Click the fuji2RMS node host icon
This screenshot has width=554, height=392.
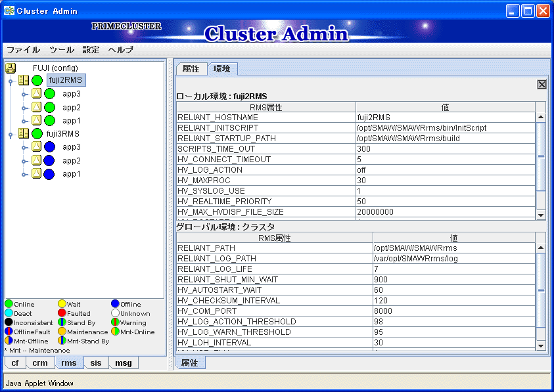pos(24,80)
